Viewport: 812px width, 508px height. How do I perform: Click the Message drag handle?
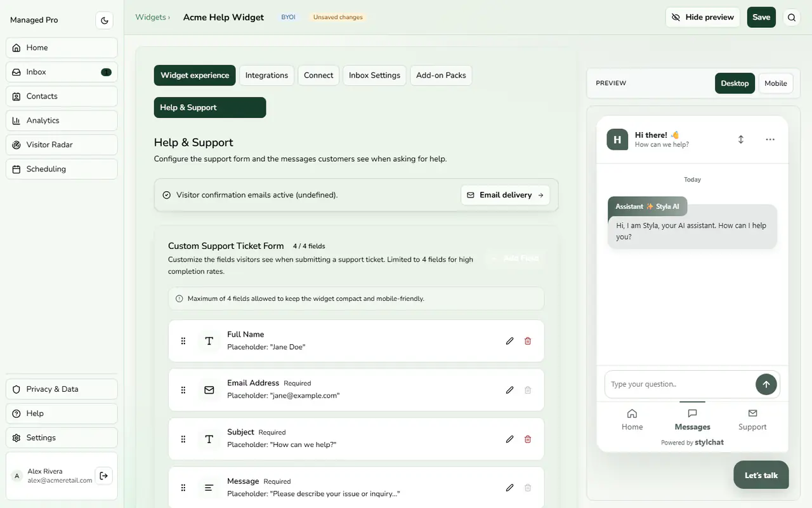(183, 488)
